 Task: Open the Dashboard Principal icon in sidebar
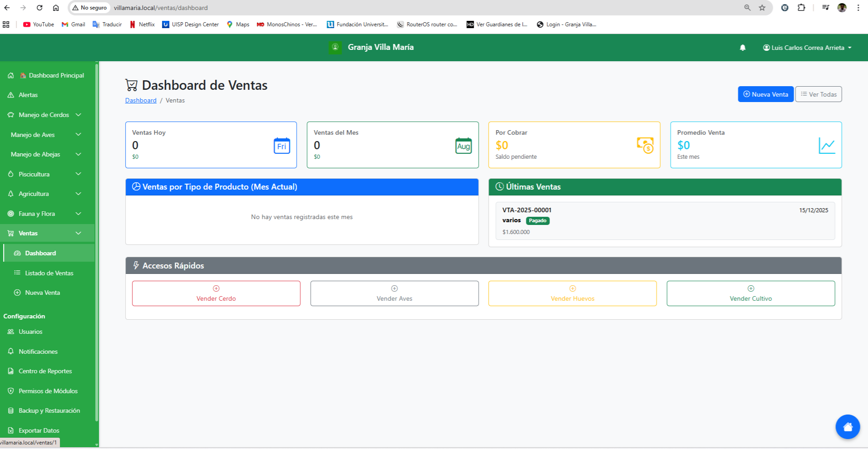pos(10,75)
